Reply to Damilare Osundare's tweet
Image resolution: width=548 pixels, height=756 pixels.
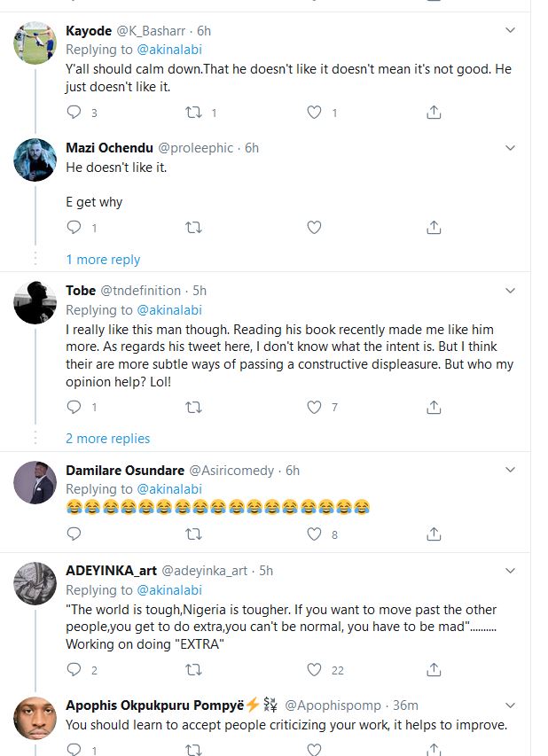[74, 534]
